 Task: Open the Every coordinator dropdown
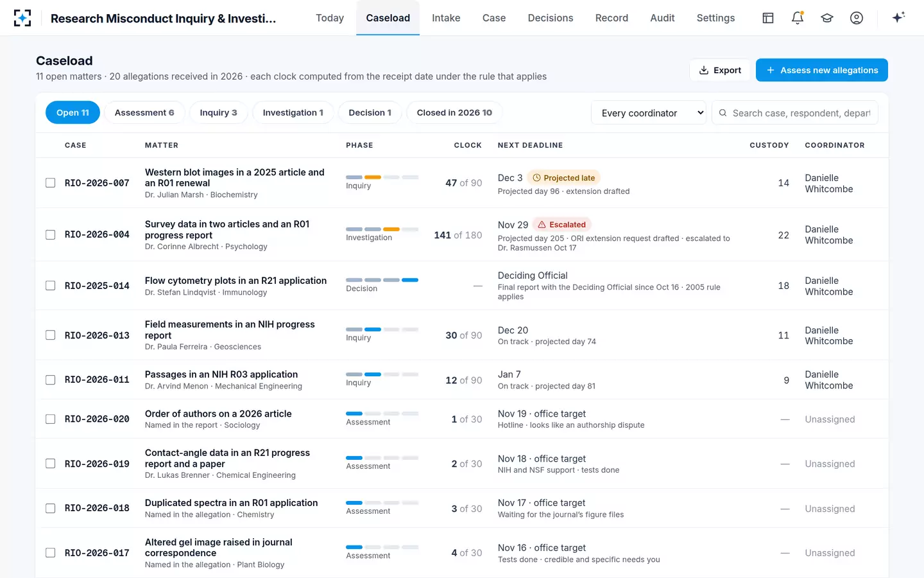648,113
